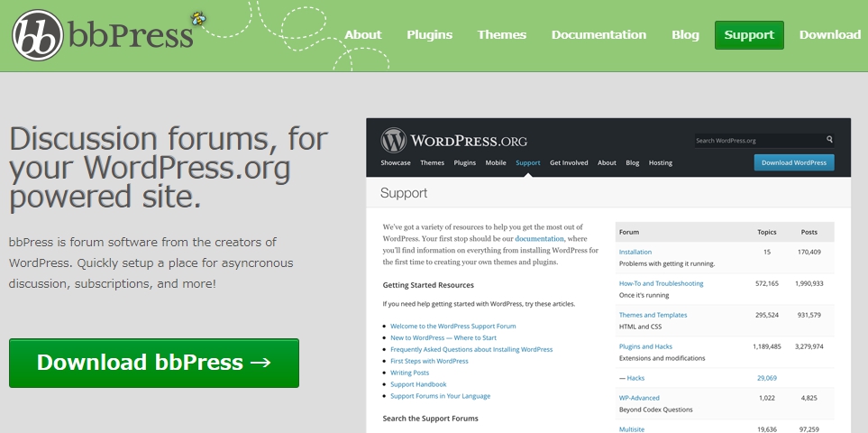Click the WordPress.org screenshot thumbnail heading Support
Screen dimensions: 868x433
404,193
